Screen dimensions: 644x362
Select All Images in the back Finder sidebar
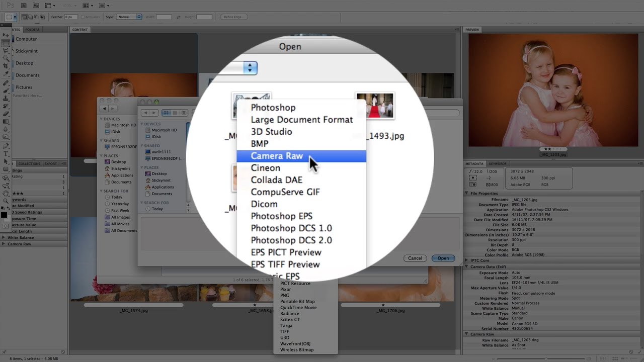(x=120, y=218)
